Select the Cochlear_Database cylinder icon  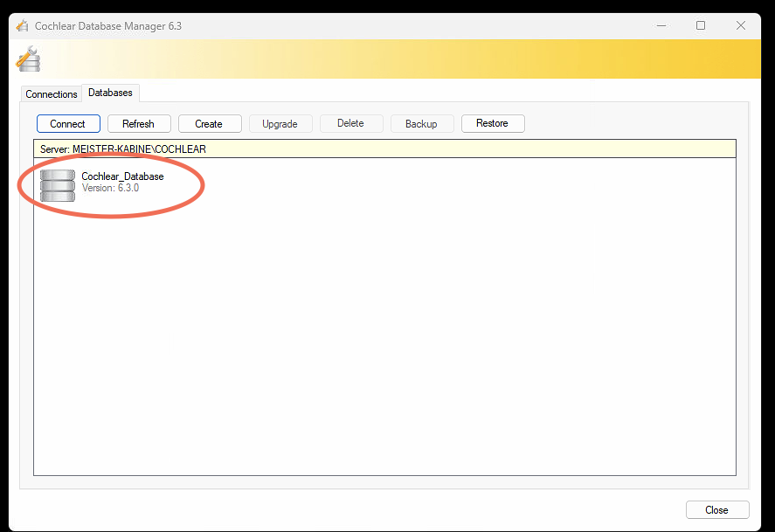point(58,185)
